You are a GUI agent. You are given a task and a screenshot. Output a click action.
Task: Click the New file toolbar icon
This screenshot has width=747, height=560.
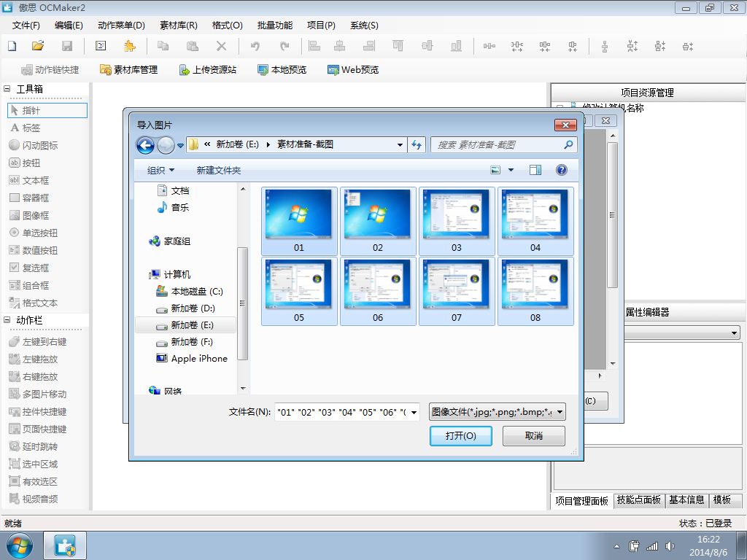pyautogui.click(x=12, y=46)
